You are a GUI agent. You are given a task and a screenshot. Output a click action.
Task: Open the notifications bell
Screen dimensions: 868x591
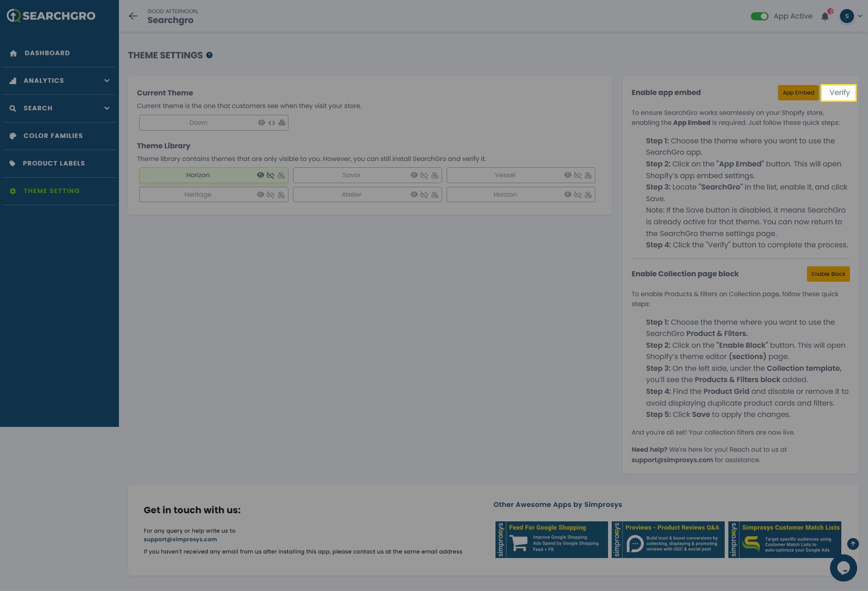(825, 16)
